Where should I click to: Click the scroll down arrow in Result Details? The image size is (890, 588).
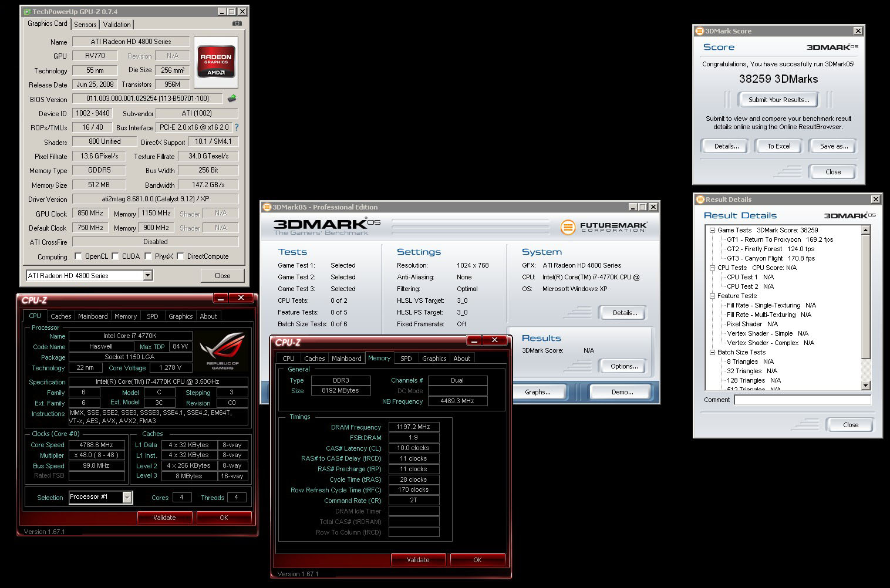[x=865, y=386]
